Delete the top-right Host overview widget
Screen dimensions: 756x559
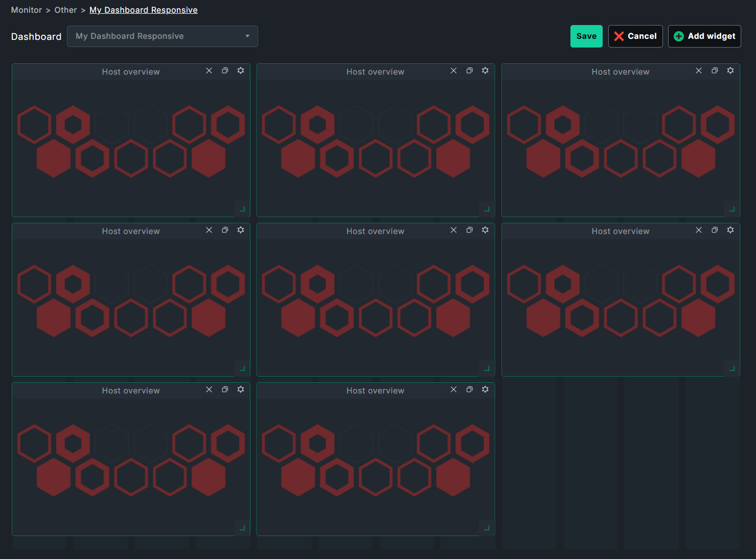point(699,71)
